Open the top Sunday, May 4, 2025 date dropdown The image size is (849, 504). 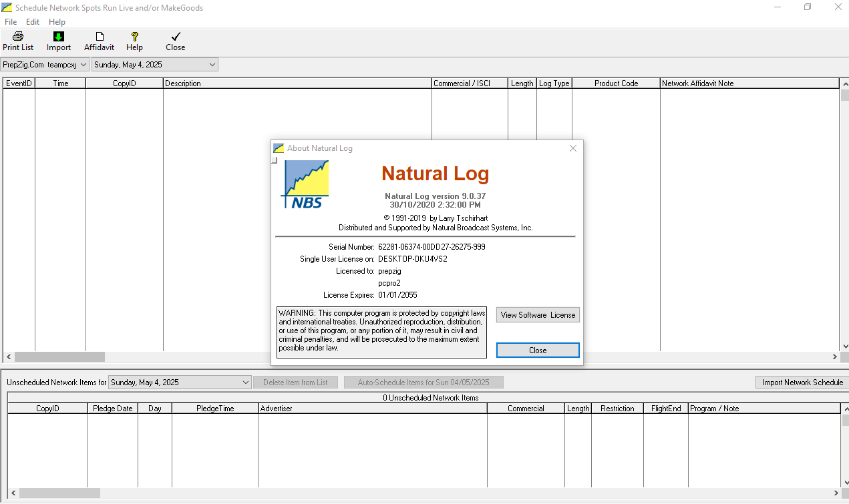[212, 65]
